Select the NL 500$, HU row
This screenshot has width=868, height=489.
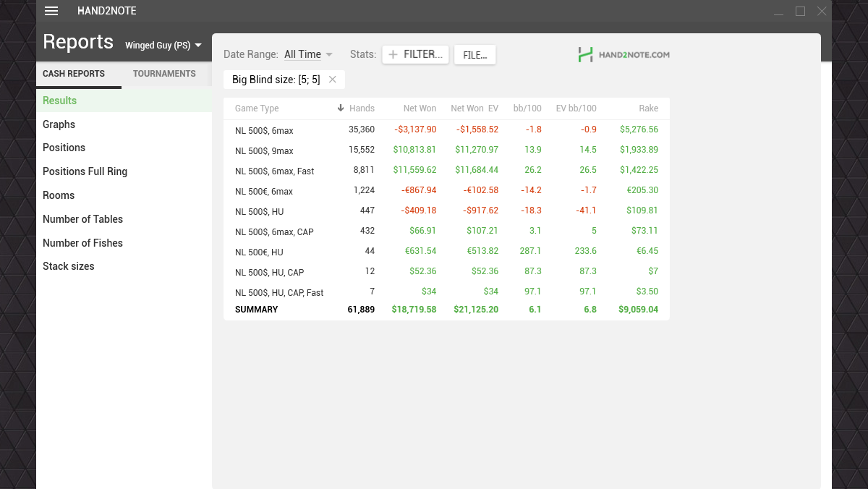click(x=446, y=211)
